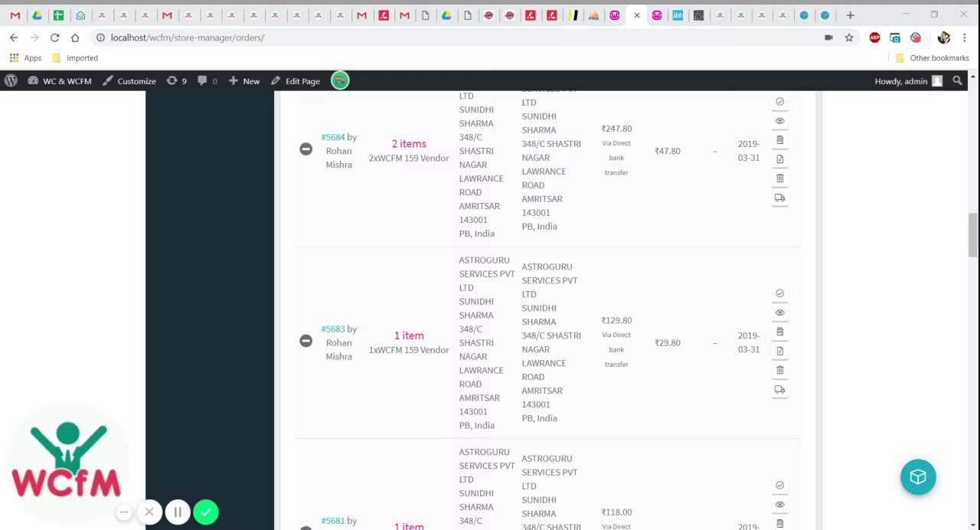
Task: Switch to the phpMyAdmin tab
Action: pyautogui.click(x=593, y=15)
